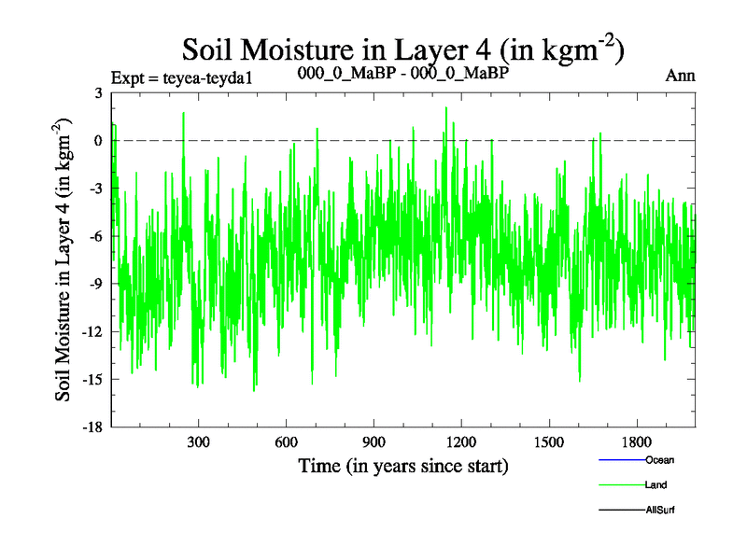The width and height of the screenshot is (747, 560).
Task: Click the Ann label at top right
Action: pos(680,77)
